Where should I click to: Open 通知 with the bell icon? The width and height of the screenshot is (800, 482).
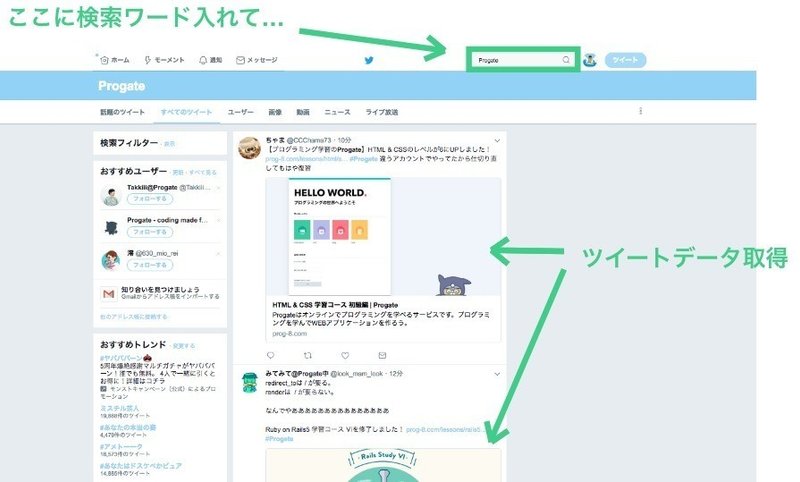210,60
